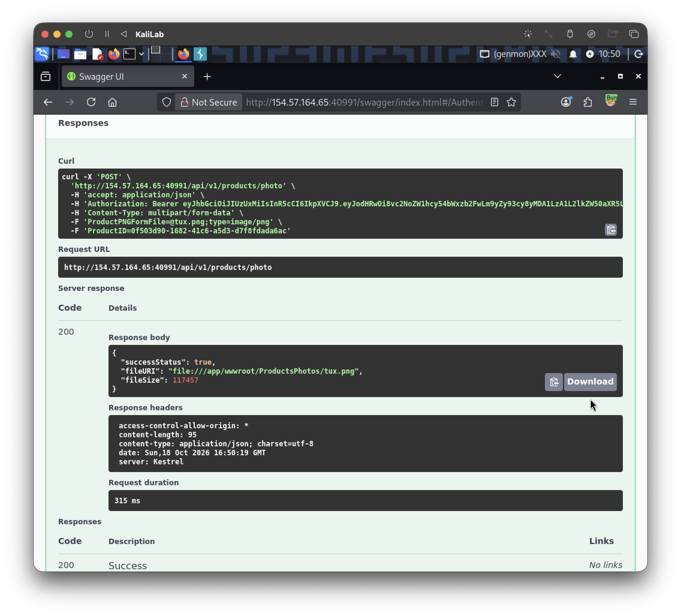The image size is (681, 616).
Task: Click the address bar URL field
Action: pos(365,102)
